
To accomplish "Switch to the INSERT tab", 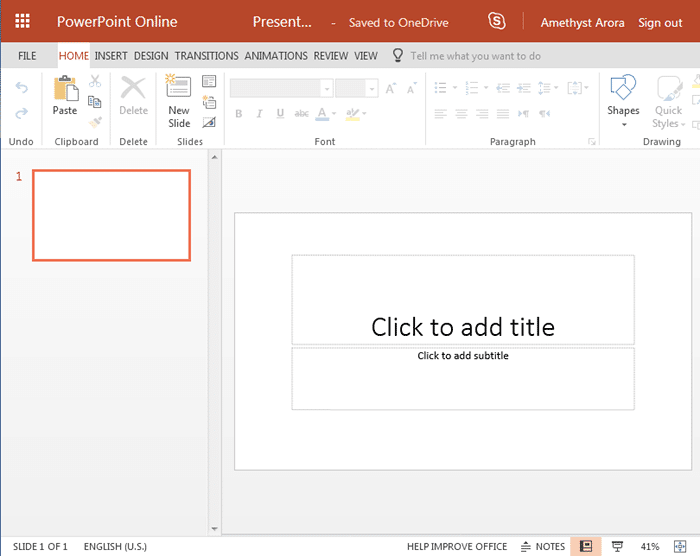I will click(x=111, y=56).
